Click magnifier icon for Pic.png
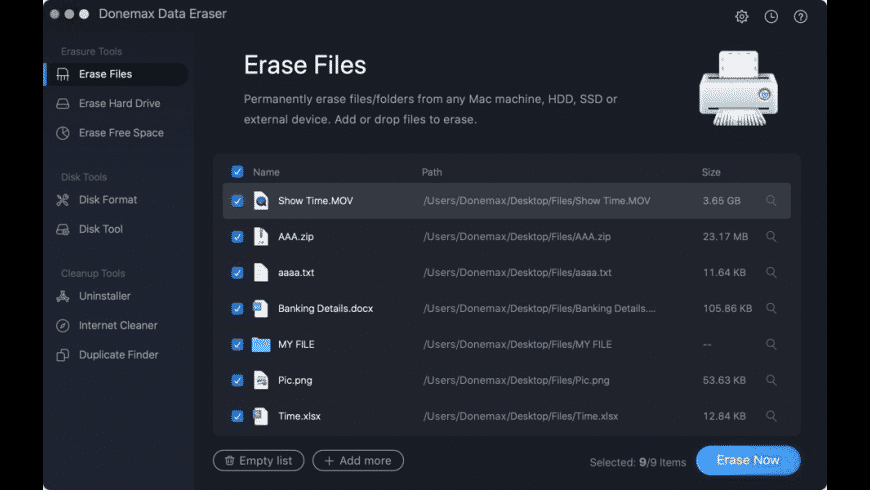The width and height of the screenshot is (870, 490). tap(771, 380)
